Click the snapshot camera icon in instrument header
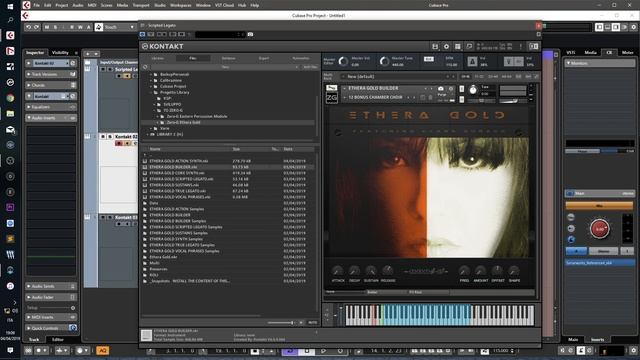This screenshot has width=640, height=360. [441, 89]
